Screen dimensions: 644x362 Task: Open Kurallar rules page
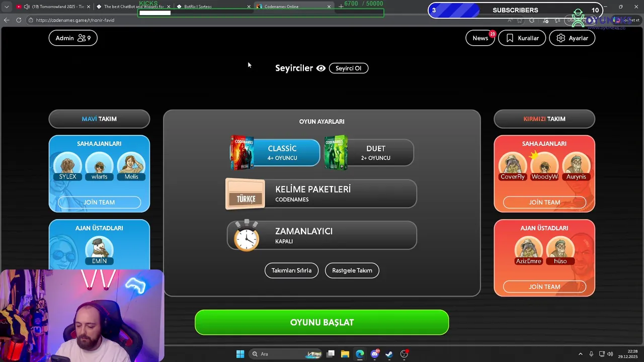(522, 38)
